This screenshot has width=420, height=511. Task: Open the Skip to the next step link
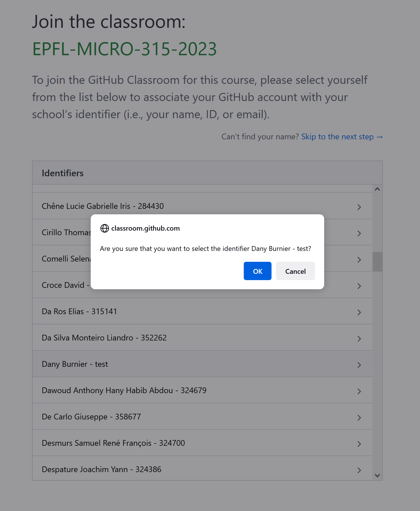tap(342, 137)
